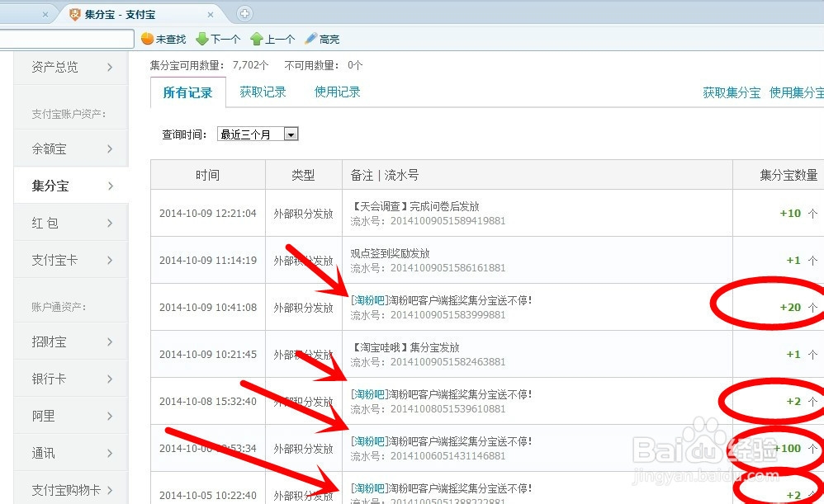The image size is (824, 504).
Task: Click [淘粉吧] link in 2014-10-05 10:22:40 row
Action: (369, 488)
